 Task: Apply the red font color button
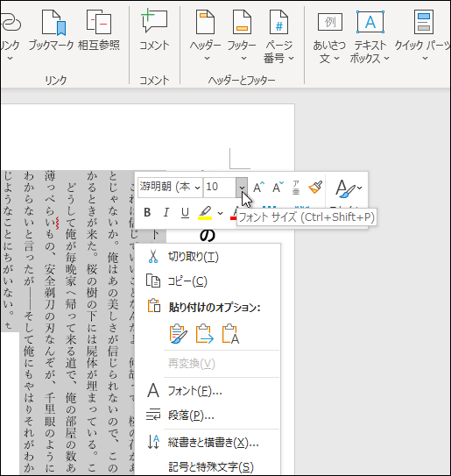coord(234,213)
